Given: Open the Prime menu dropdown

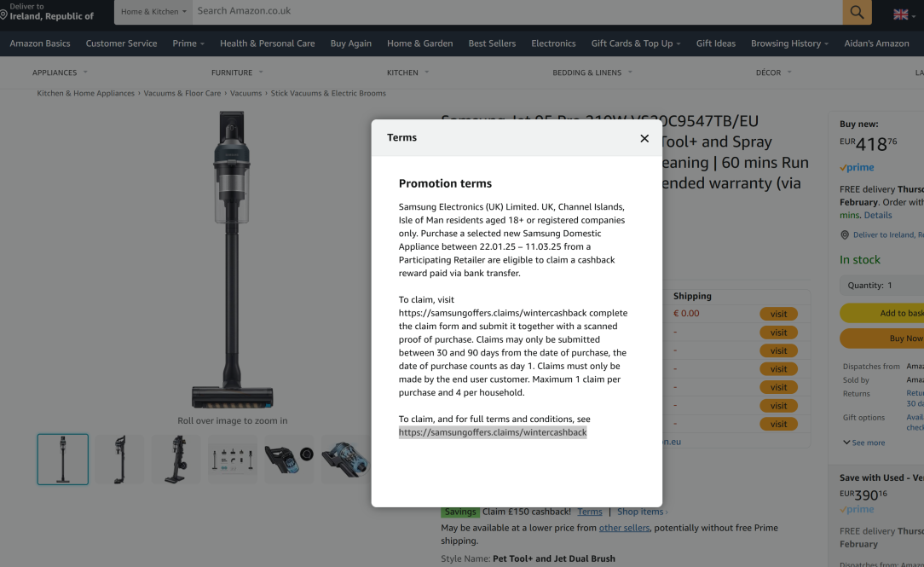Looking at the screenshot, I should pyautogui.click(x=188, y=43).
